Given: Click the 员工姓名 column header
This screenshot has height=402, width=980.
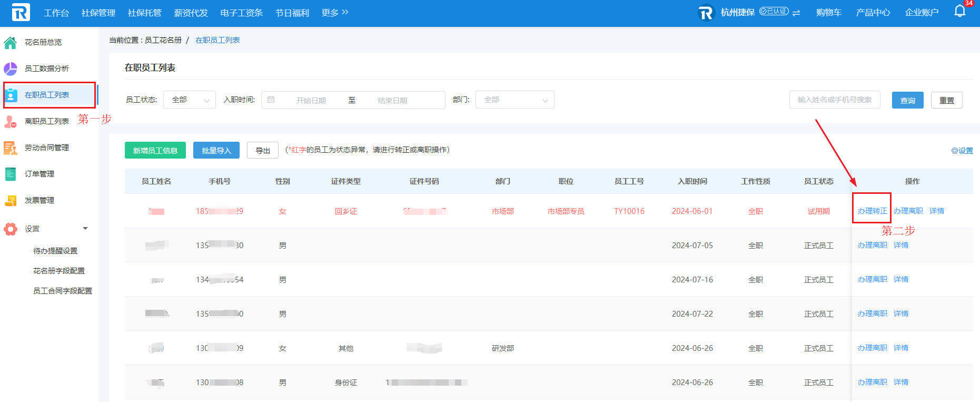Looking at the screenshot, I should (156, 181).
